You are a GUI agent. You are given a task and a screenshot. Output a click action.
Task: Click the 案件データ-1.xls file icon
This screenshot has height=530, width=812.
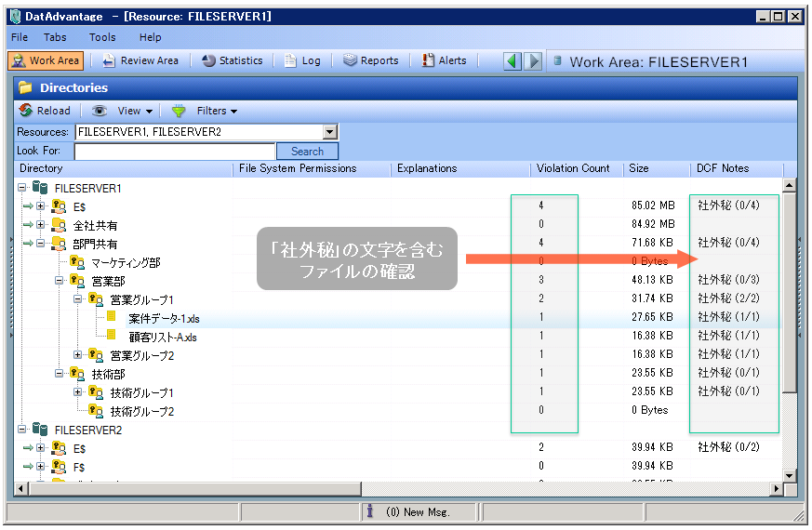[x=111, y=316]
